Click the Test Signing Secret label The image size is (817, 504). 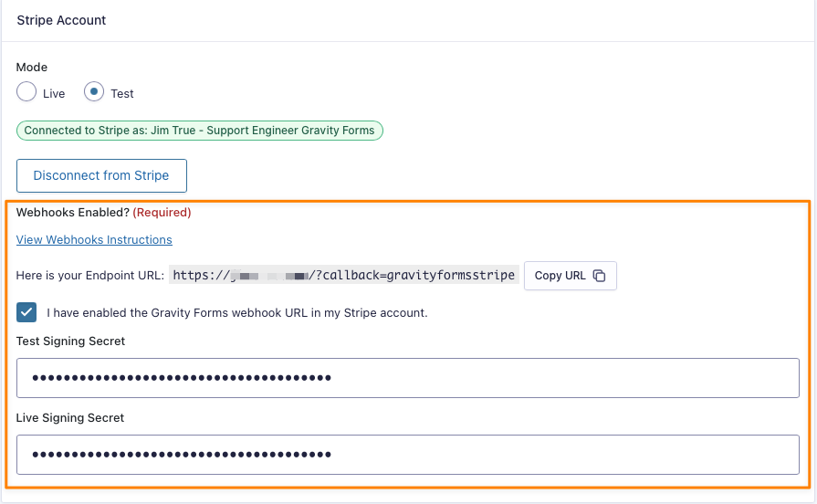pyautogui.click(x=71, y=341)
